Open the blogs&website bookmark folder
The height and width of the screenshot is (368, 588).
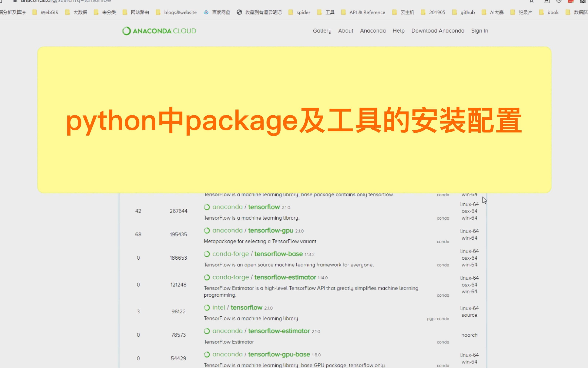point(176,12)
